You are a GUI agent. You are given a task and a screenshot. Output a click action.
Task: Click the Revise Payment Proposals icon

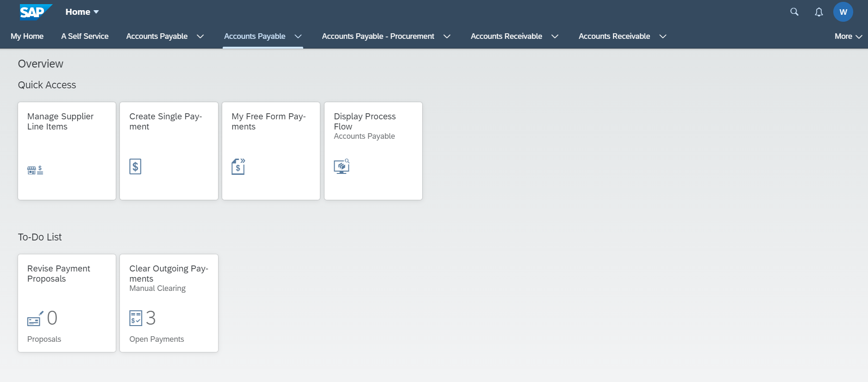[x=35, y=319]
